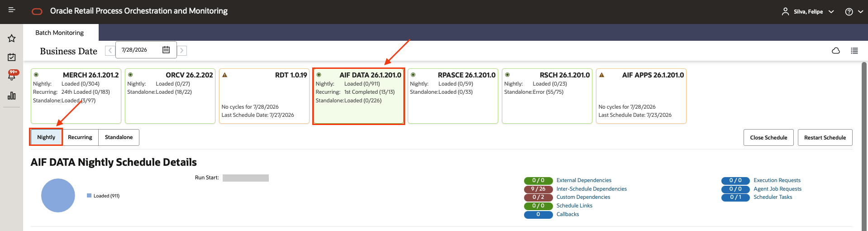This screenshot has width=868, height=231.
Task: Click warning icon on AIF APPS tile
Action: pyautogui.click(x=601, y=75)
